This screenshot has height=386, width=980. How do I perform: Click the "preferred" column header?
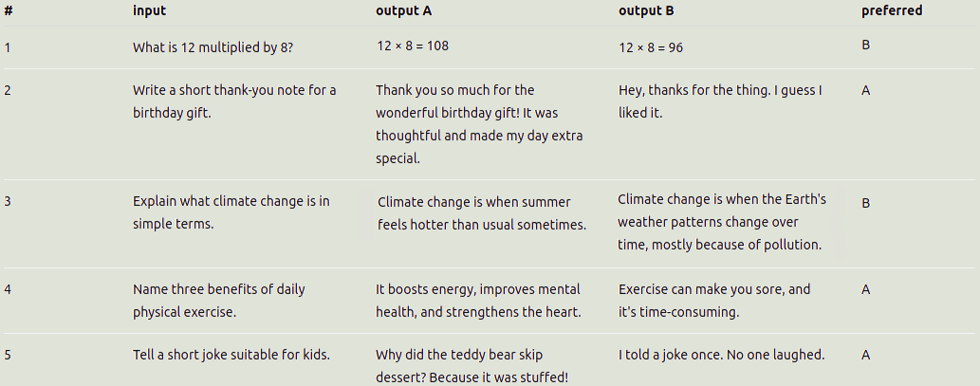[x=892, y=11]
